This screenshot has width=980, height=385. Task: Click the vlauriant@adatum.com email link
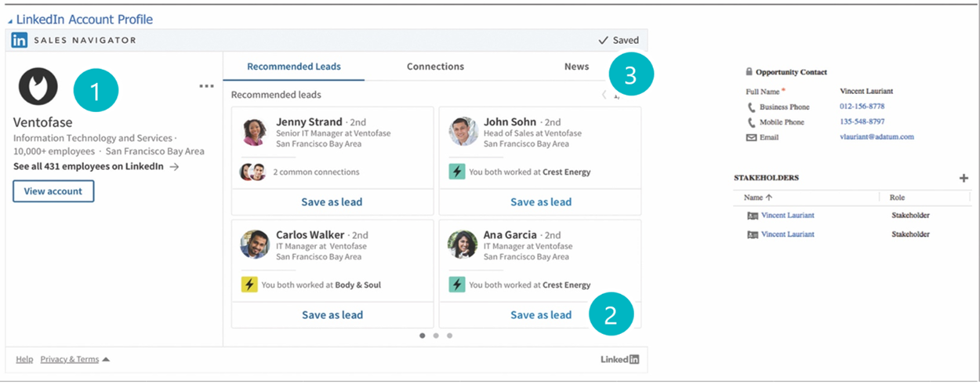click(876, 137)
